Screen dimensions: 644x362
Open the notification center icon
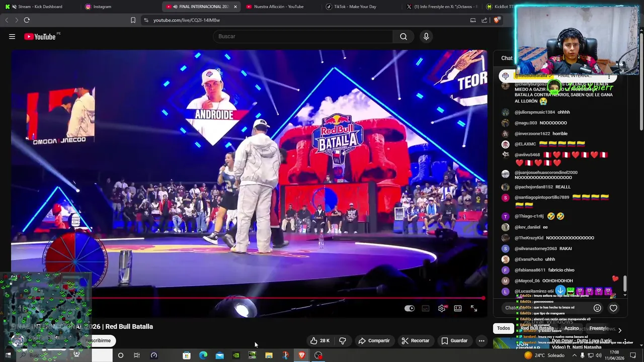tap(633, 355)
